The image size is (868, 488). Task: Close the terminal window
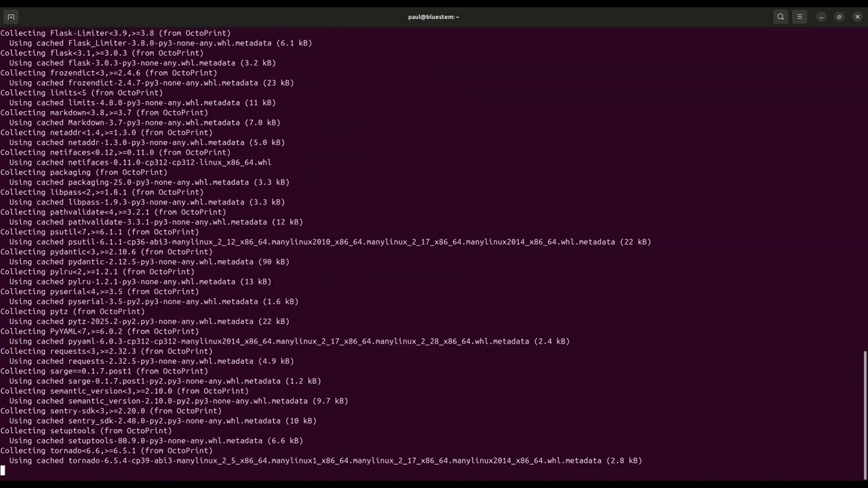tap(857, 17)
